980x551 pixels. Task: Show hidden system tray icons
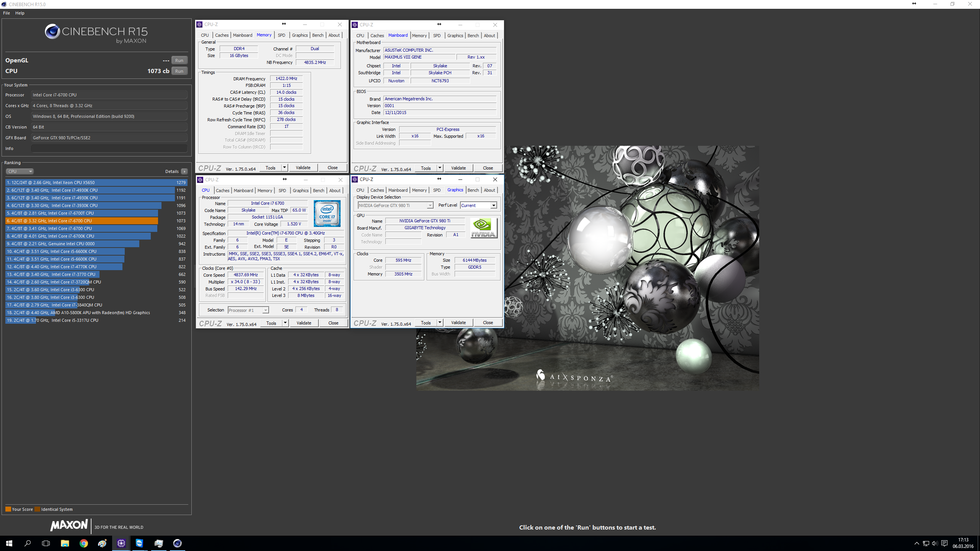point(916,543)
